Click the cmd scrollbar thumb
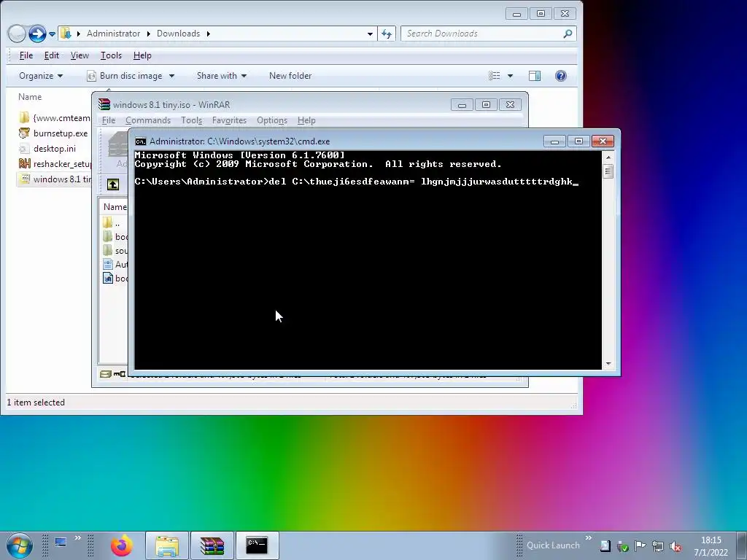Image resolution: width=747 pixels, height=560 pixels. tap(608, 171)
